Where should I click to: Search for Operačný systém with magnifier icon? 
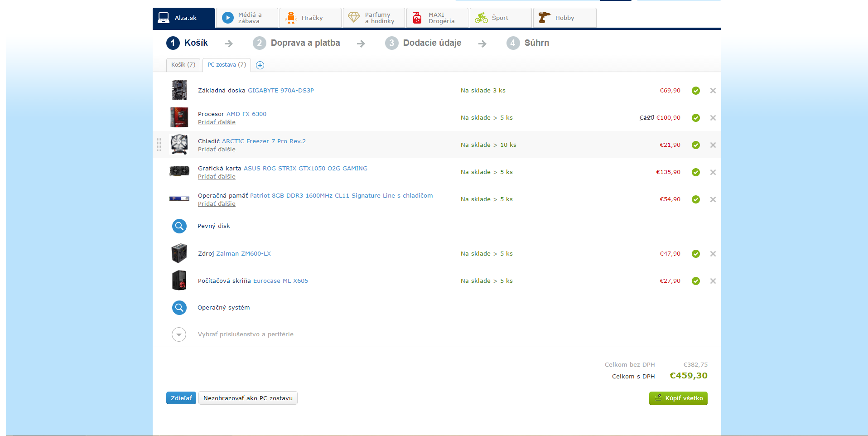pyautogui.click(x=179, y=308)
